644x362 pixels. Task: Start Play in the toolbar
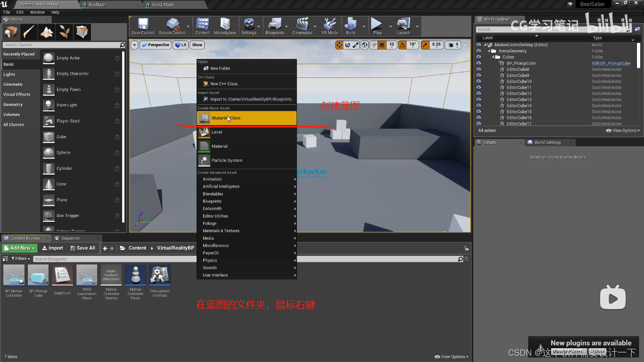[x=377, y=26]
